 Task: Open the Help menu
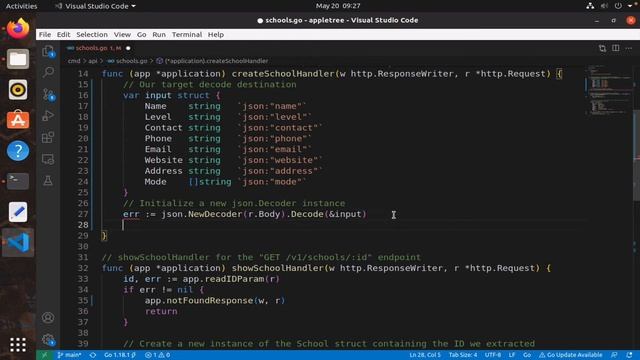pyautogui.click(x=216, y=35)
